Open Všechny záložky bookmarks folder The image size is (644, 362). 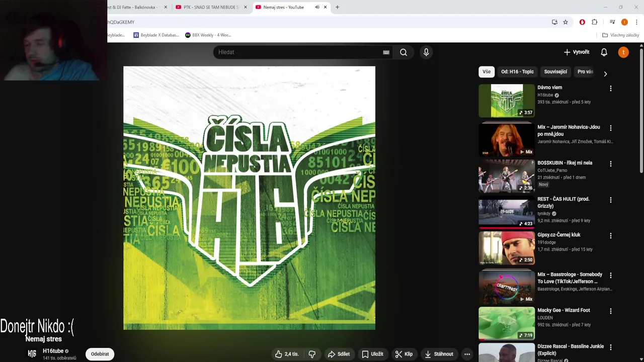[620, 35]
